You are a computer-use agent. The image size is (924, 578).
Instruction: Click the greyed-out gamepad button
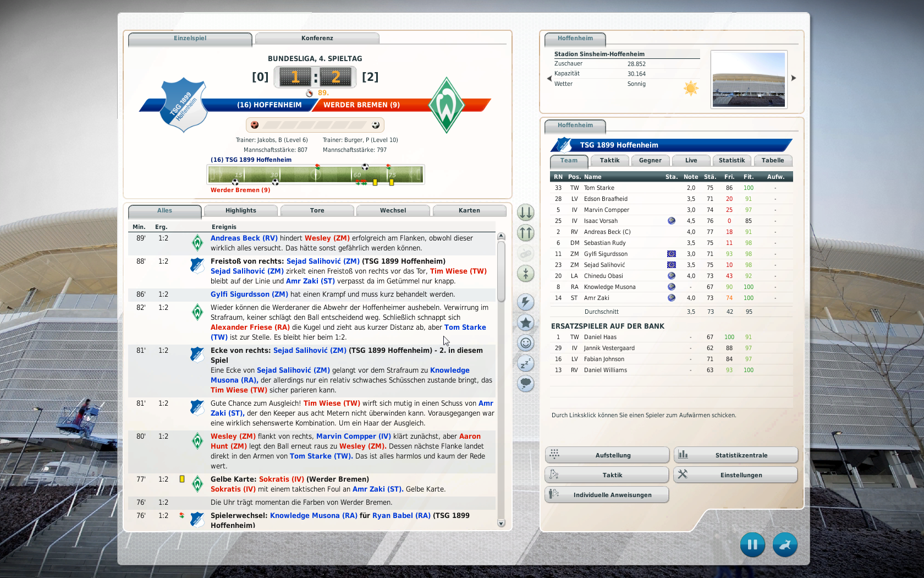[x=526, y=253]
